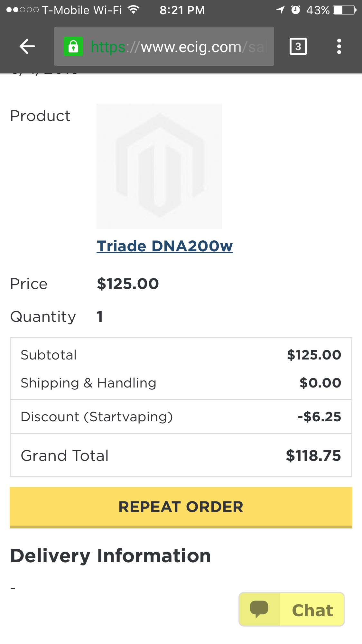
Task: Tap the alarm clock status icon
Action: point(296,10)
